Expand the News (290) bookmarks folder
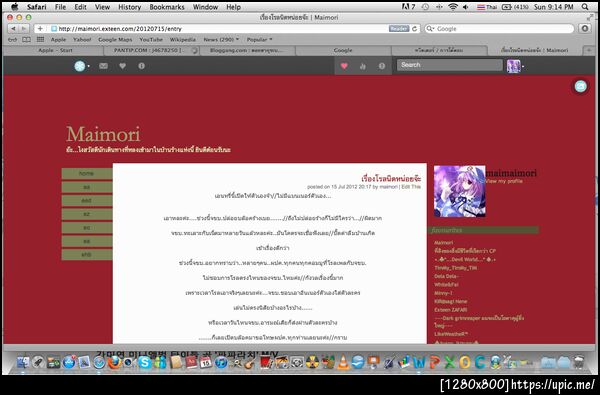Screen dimensions: 600x395 tap(221, 39)
